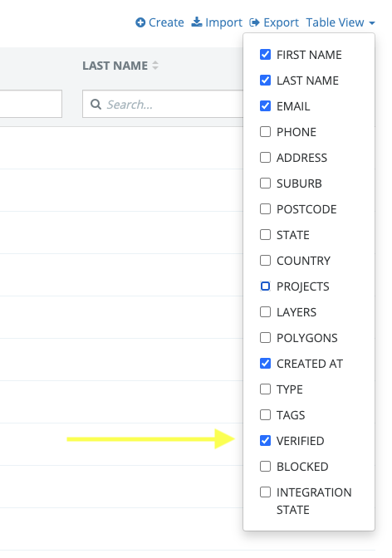This screenshot has height=558, width=392.
Task: Open the Table View dropdown caret
Action: [372, 23]
